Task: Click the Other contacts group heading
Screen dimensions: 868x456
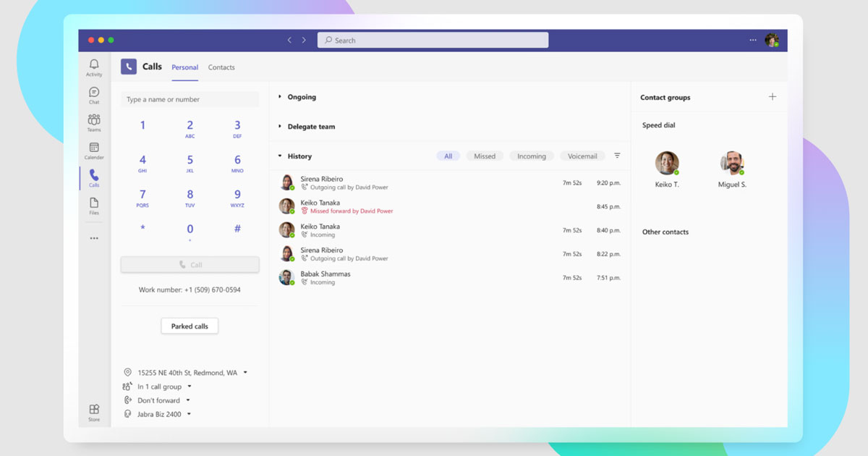Action: point(665,232)
